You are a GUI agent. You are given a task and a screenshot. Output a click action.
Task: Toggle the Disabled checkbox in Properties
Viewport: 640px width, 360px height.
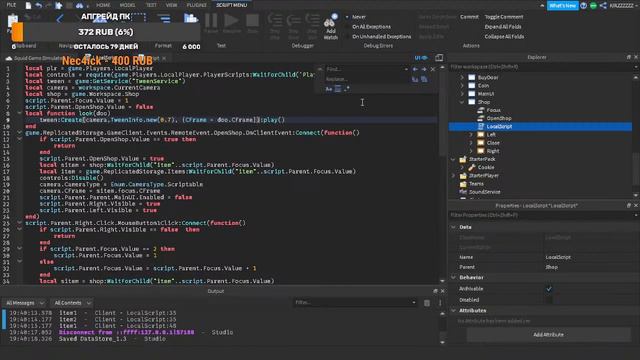point(549,300)
